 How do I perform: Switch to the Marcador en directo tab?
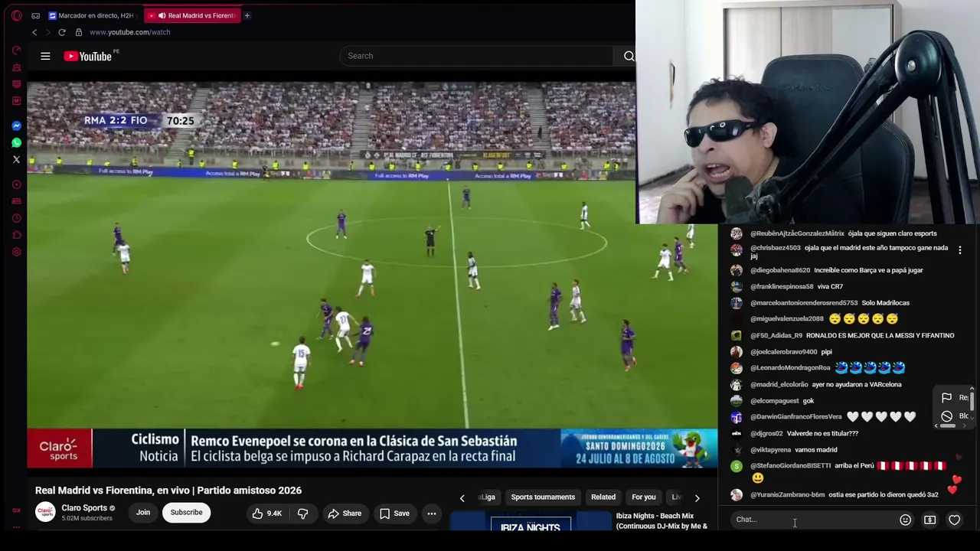pos(92,15)
